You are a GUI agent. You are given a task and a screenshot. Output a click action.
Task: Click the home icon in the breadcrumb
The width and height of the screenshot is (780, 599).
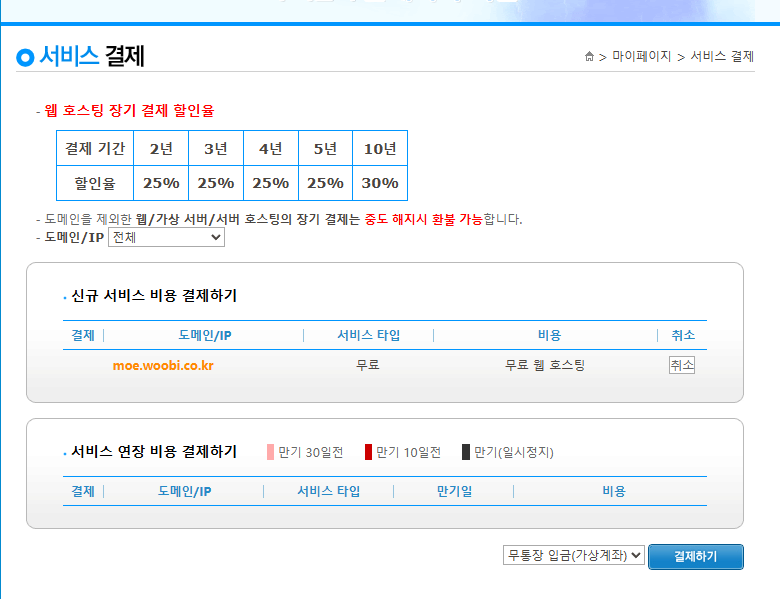[x=590, y=57]
